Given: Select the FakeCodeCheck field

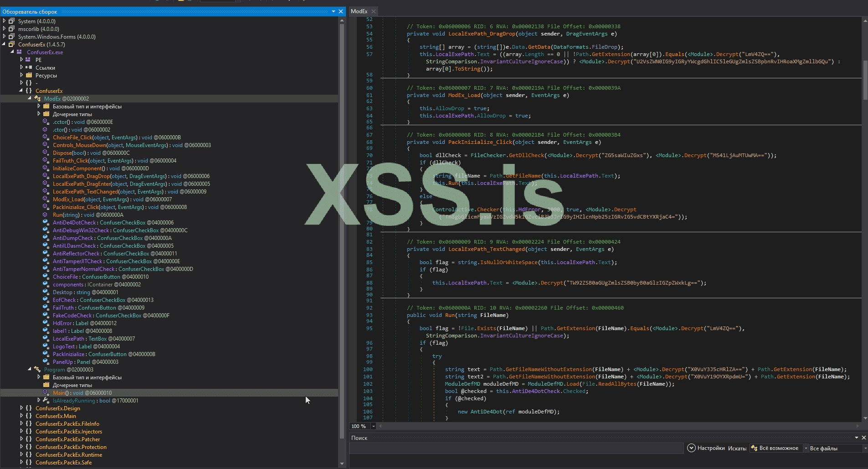Looking at the screenshot, I should [111, 315].
